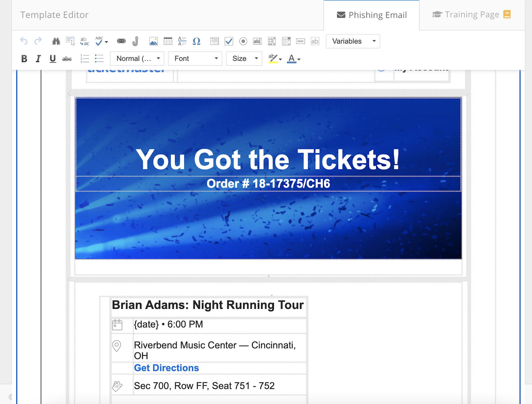
Task: Click the Template Editor title
Action: point(54,15)
